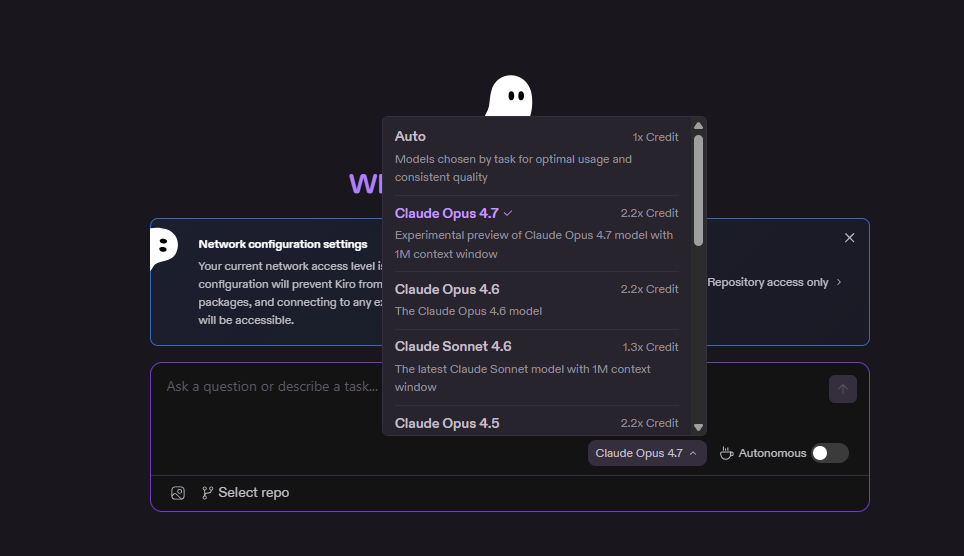Dismiss the network configuration notice

click(x=849, y=237)
